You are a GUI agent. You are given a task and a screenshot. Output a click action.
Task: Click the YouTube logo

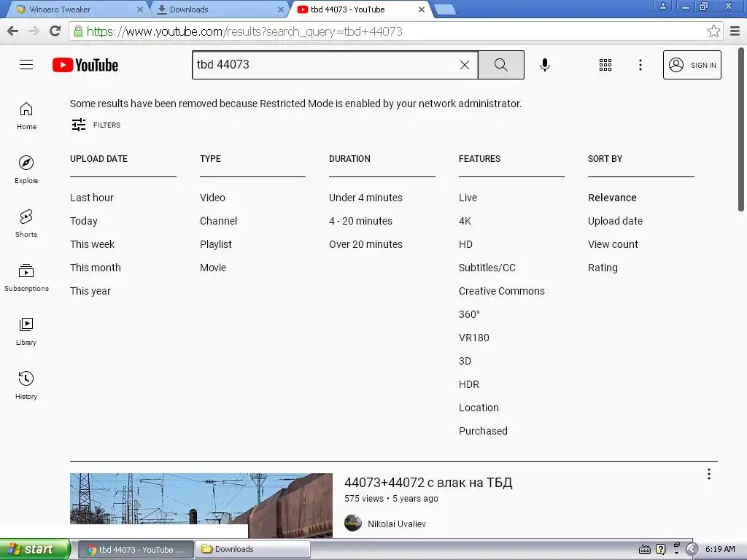coord(85,65)
